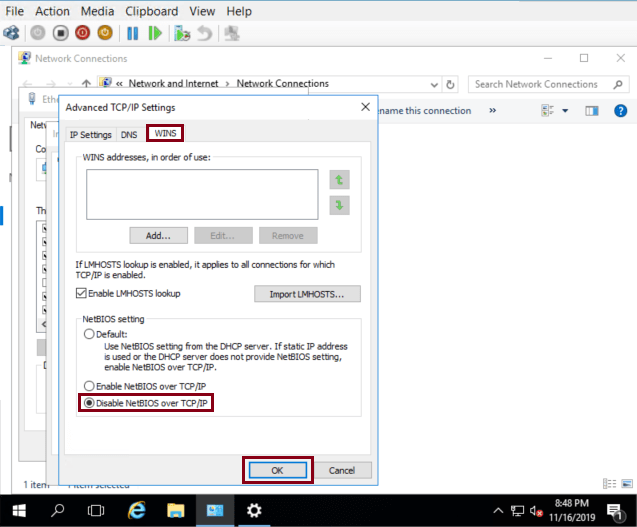Open the Windows Start menu
Screen dimensions: 637x527
19,510
